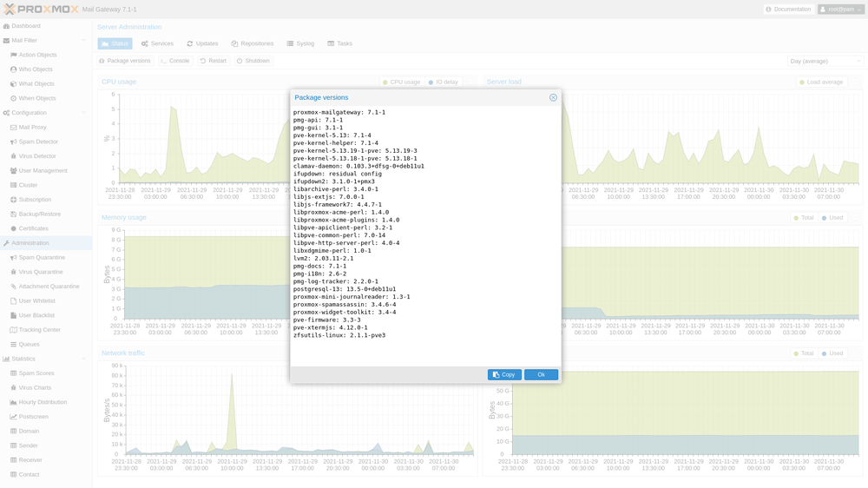Viewport: 868px width, 488px height.
Task: Open the Spam Quarantine icon entry
Action: [x=13, y=257]
